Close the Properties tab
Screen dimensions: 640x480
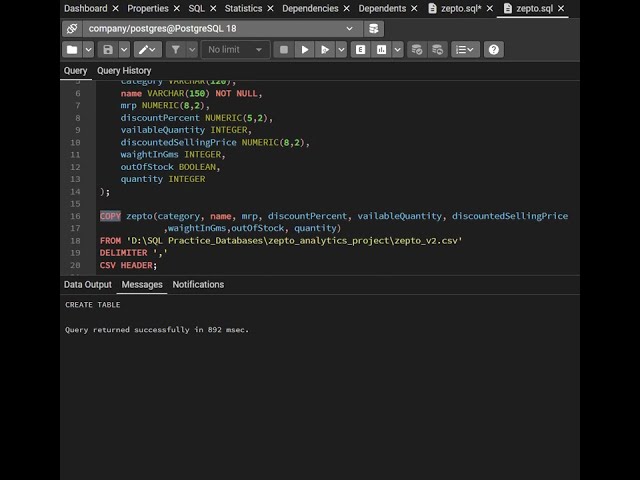pos(177,9)
